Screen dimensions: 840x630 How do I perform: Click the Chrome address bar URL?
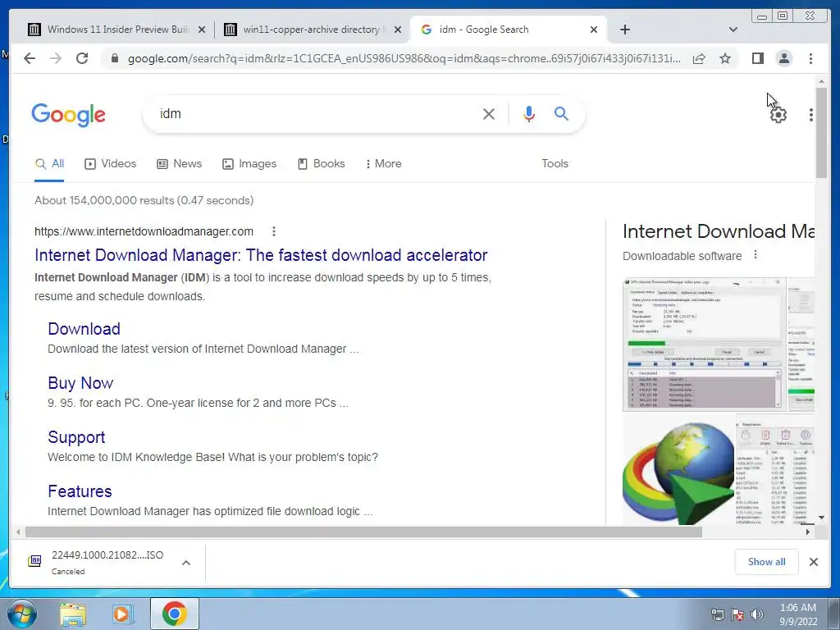click(404, 58)
